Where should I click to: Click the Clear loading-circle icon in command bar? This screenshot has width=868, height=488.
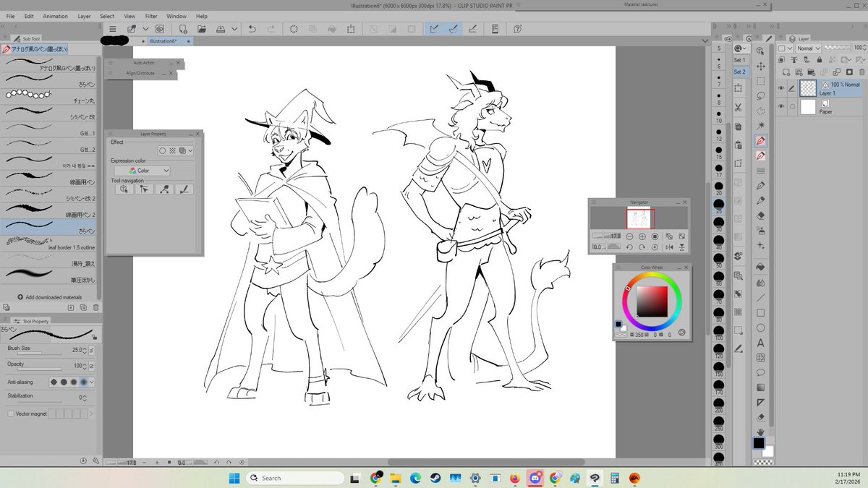pyautogui.click(x=294, y=29)
